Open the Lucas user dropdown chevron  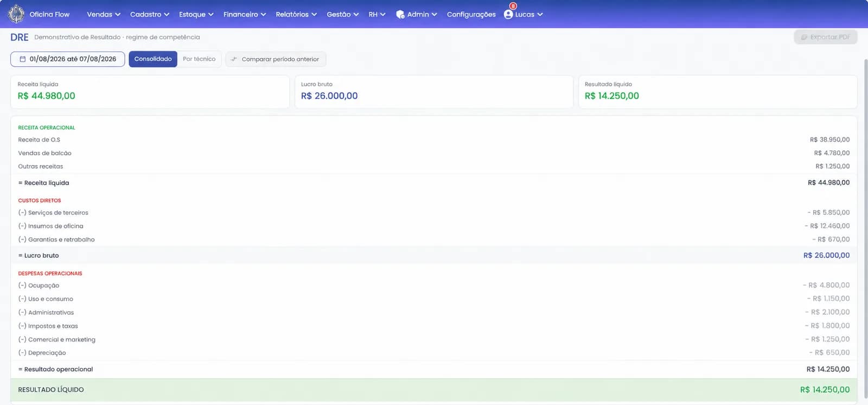(540, 15)
